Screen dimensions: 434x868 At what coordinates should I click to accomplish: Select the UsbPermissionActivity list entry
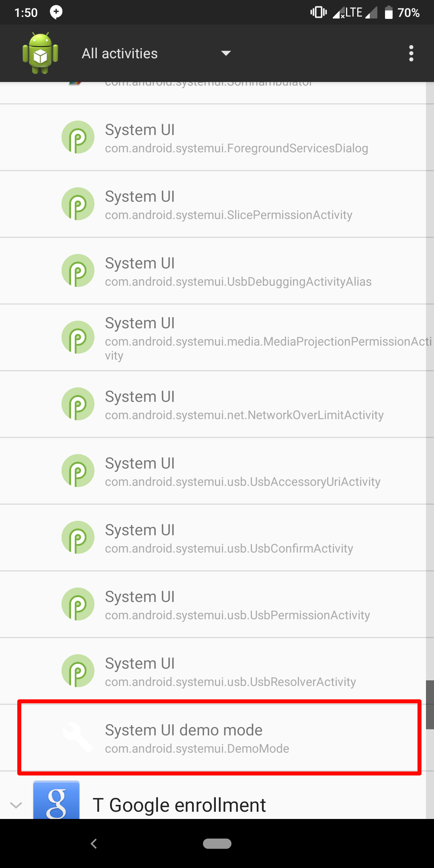tap(237, 604)
